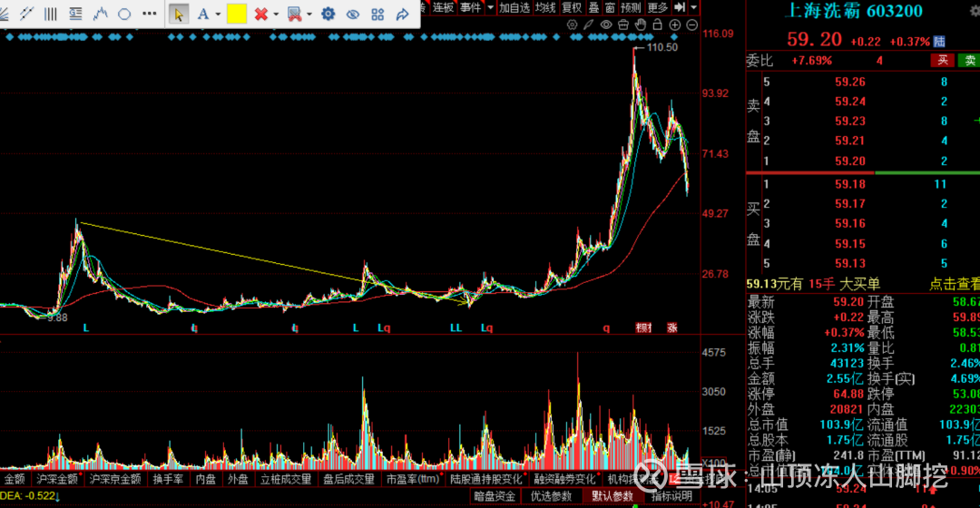Switch to 融资融券变化 indicator tab

pos(564,479)
